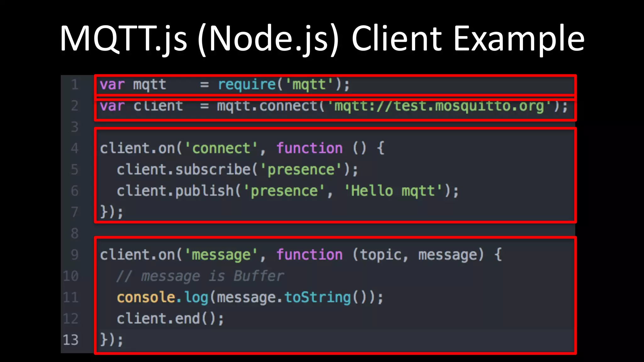Image resolution: width=644 pixels, height=362 pixels.
Task: Click the closing '});' on line 7
Action: (x=111, y=212)
